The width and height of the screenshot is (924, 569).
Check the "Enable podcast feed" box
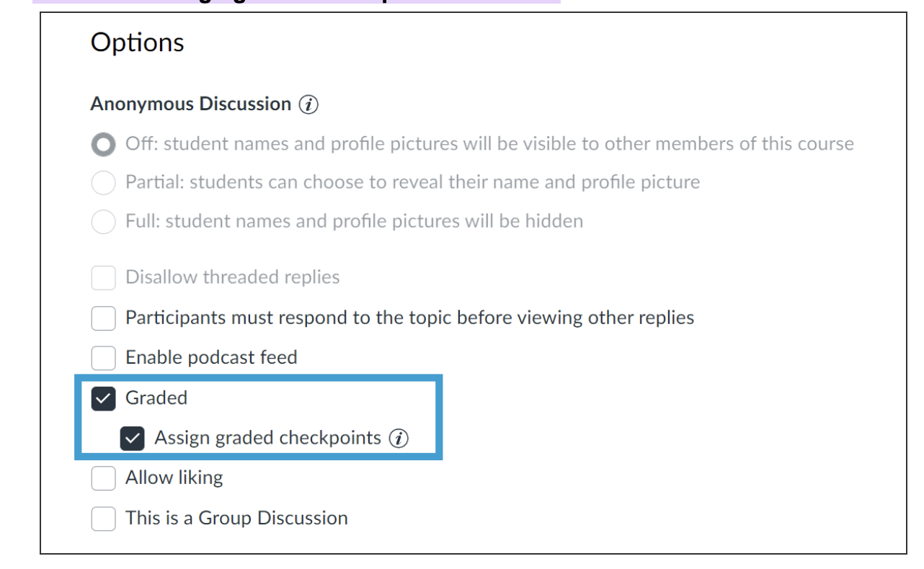[103, 358]
